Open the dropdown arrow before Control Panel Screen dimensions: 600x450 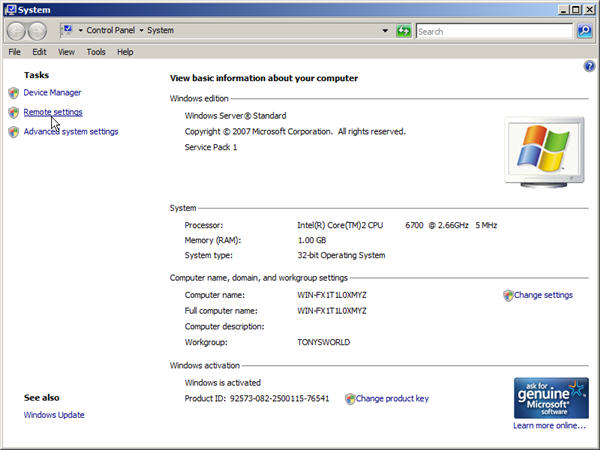click(80, 30)
